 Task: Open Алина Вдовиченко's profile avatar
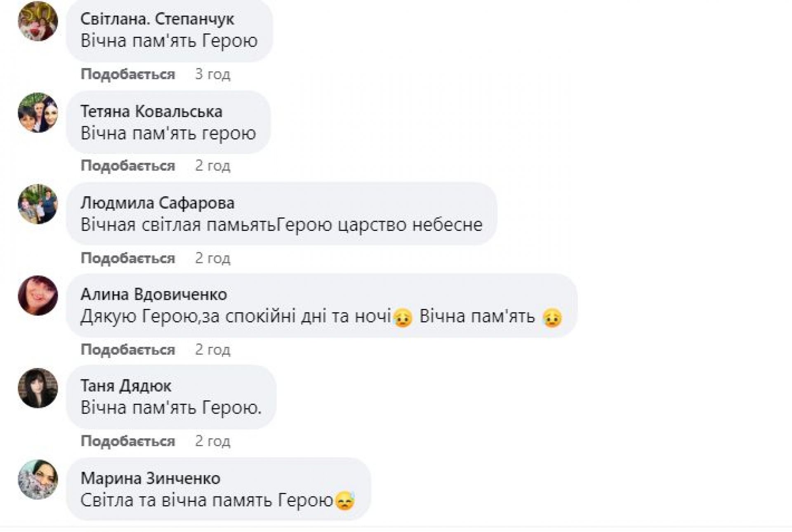(38, 296)
